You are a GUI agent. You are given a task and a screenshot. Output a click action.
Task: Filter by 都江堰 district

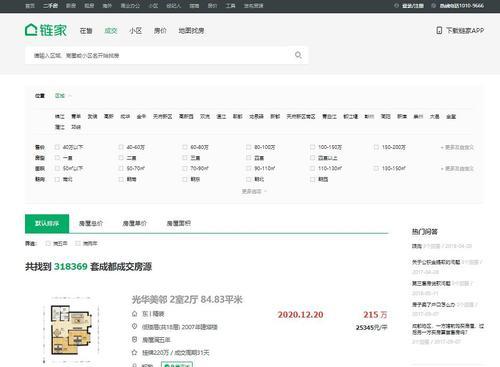(351, 116)
